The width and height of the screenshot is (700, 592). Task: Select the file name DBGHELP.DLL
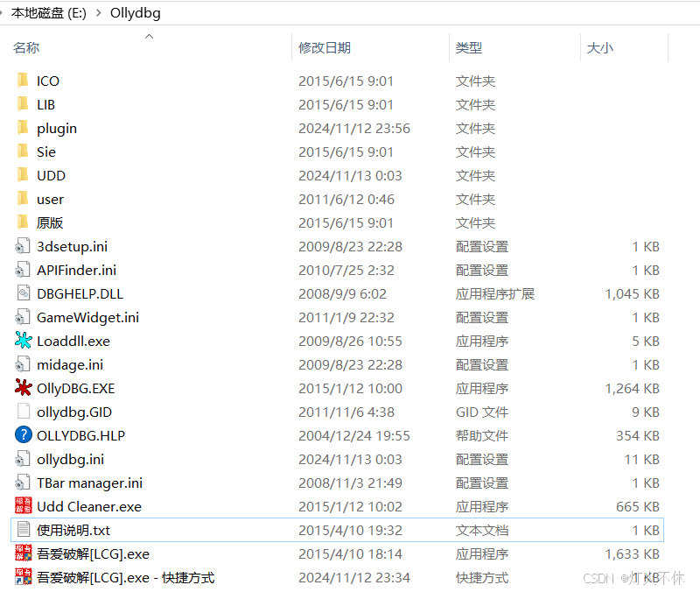(x=80, y=293)
